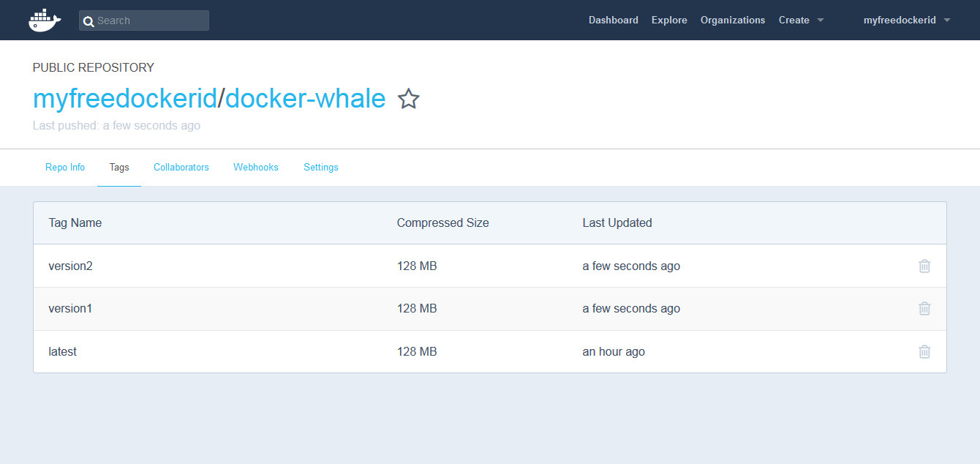Open the myfreedockerid namespace link in title
This screenshot has width=980, height=464.
coord(125,98)
